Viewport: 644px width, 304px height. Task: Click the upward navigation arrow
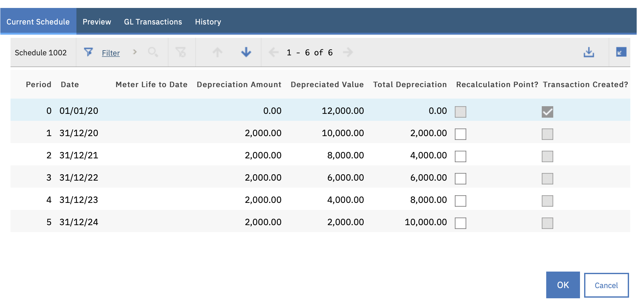pyautogui.click(x=217, y=52)
